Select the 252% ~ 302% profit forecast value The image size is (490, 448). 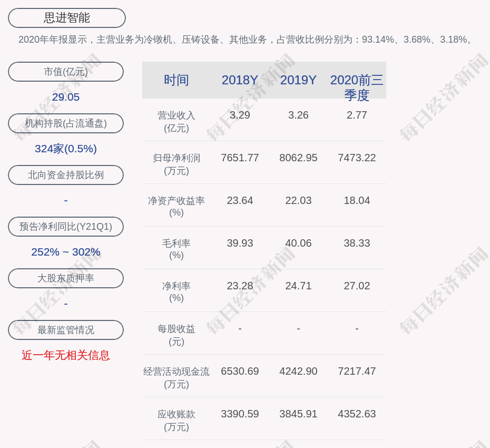point(66,251)
